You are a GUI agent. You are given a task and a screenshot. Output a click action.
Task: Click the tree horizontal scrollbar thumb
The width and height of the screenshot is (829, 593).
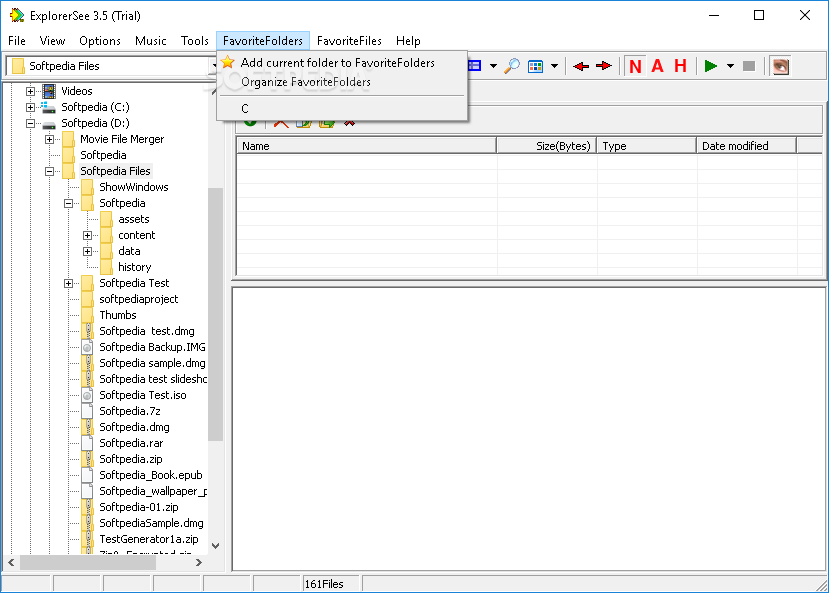(x=88, y=562)
